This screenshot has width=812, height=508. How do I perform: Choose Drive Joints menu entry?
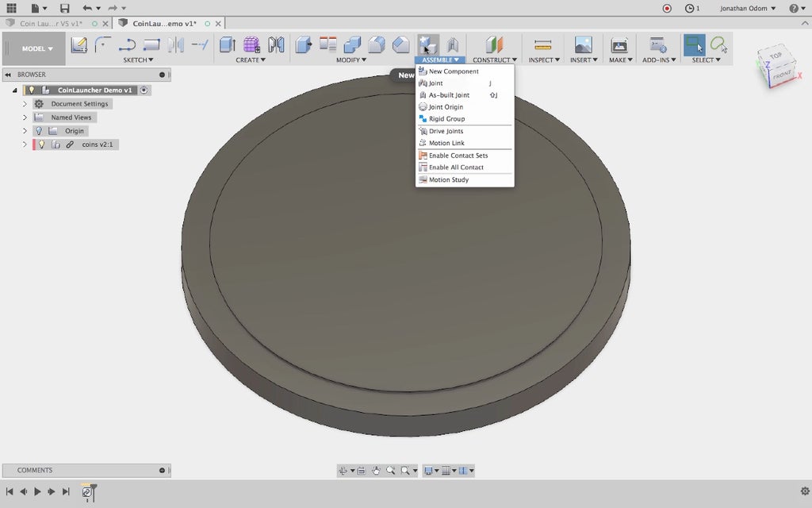click(x=465, y=131)
